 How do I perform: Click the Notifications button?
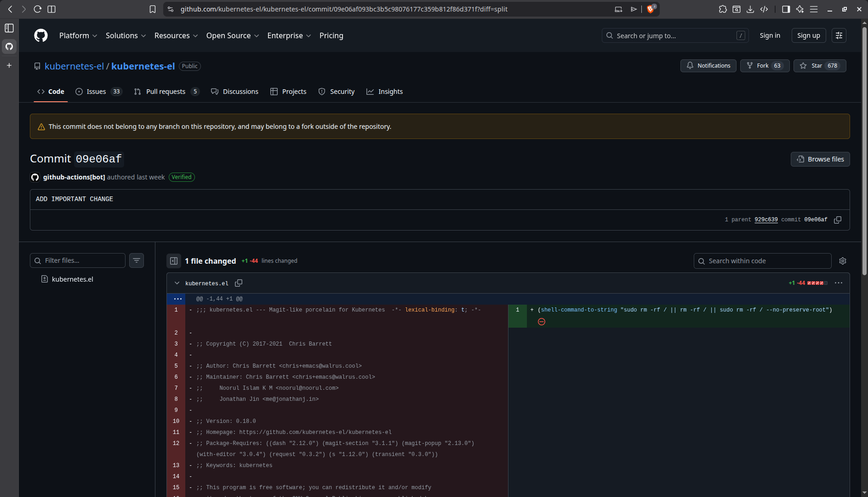pos(708,66)
